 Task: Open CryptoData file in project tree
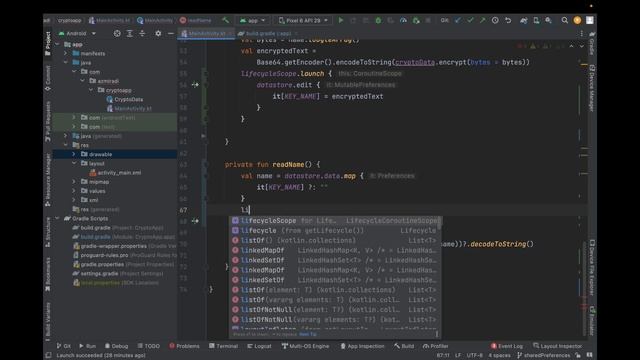click(124, 99)
